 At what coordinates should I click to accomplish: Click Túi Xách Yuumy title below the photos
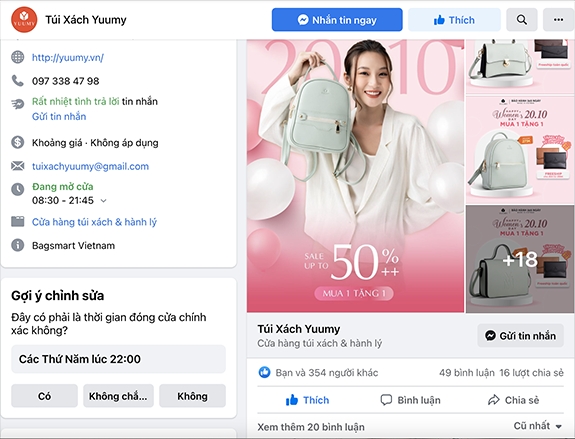(299, 329)
